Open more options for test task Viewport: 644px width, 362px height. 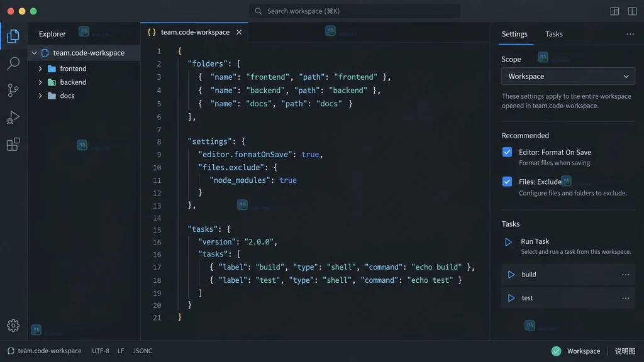coord(625,298)
